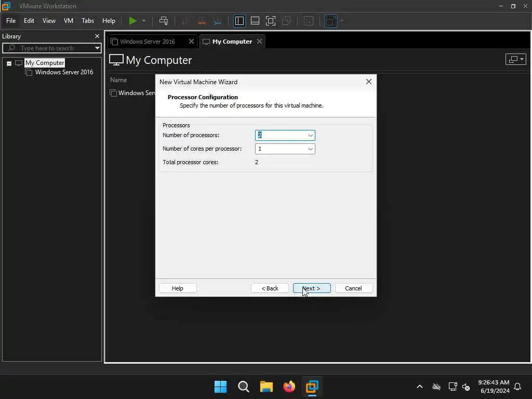The width and height of the screenshot is (532, 399).
Task: Close the Library panel
Action: point(97,36)
